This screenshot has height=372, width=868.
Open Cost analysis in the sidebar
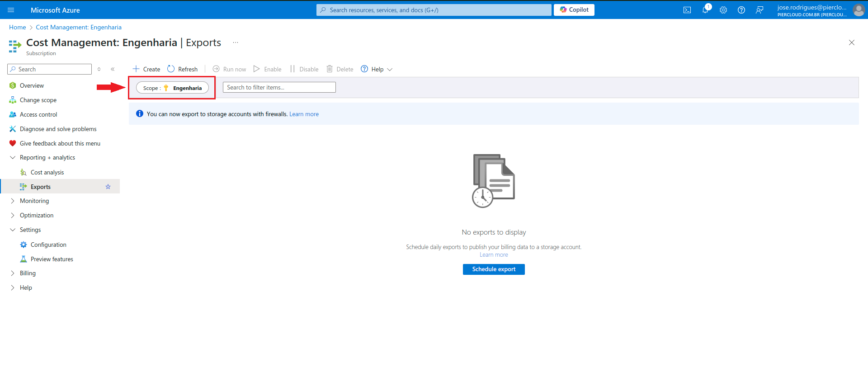pyautogui.click(x=47, y=172)
